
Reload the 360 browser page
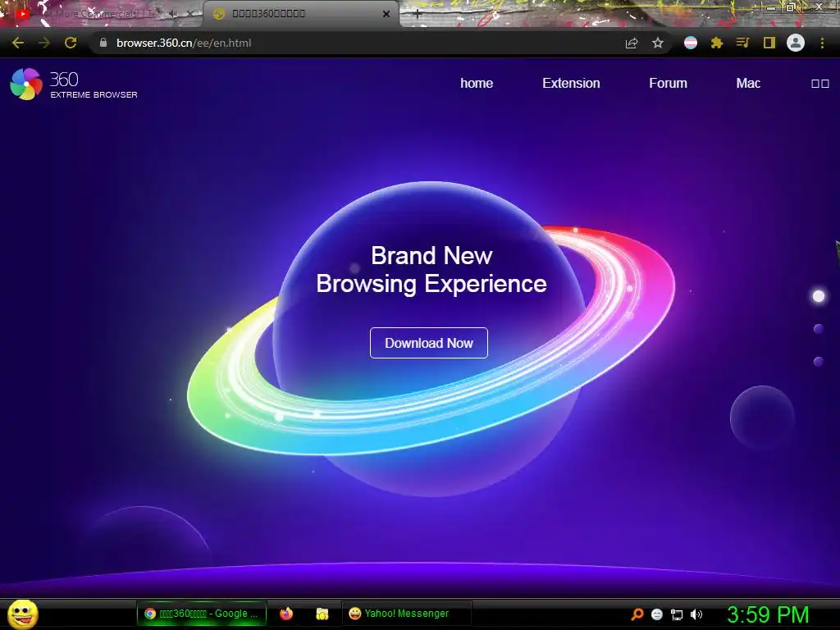click(x=71, y=43)
